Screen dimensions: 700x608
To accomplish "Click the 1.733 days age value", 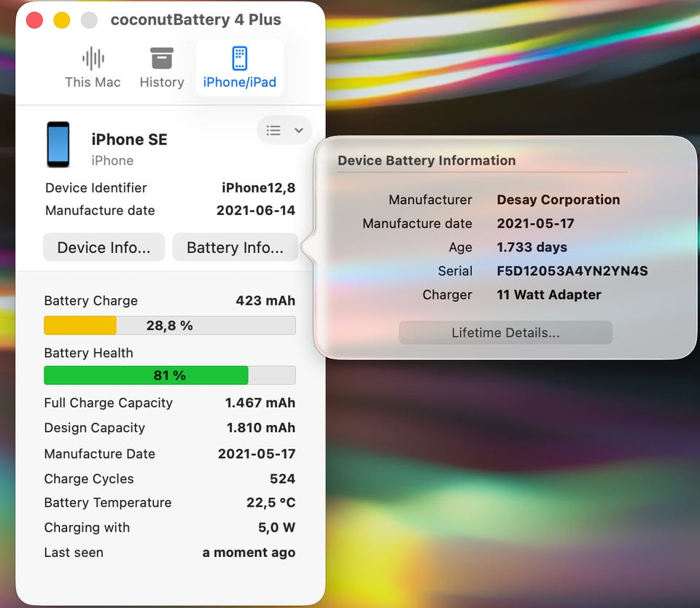I will click(x=532, y=247).
